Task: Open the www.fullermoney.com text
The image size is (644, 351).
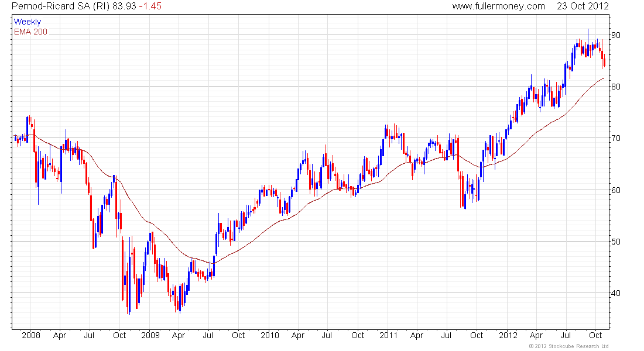Action: (498, 6)
